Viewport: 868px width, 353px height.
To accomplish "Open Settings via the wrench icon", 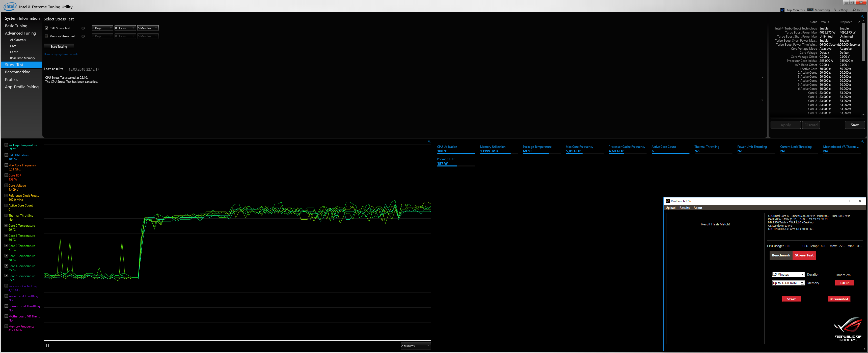I will pyautogui.click(x=835, y=10).
